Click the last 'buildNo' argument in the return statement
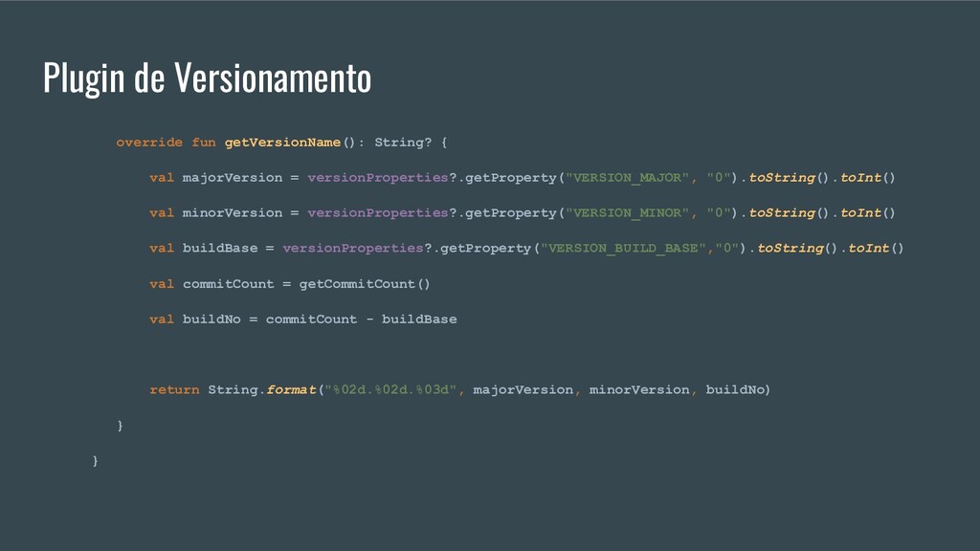The height and width of the screenshot is (551, 980). pos(735,390)
